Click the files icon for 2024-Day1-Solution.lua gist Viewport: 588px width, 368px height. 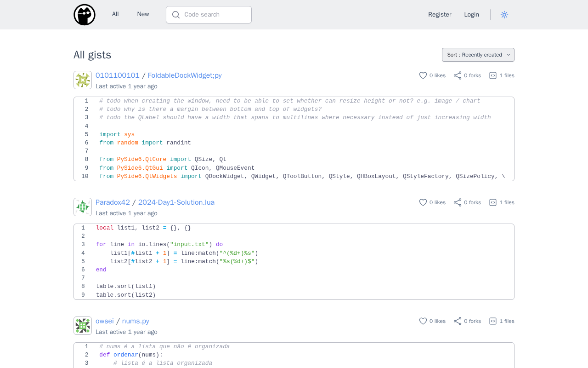tap(493, 202)
